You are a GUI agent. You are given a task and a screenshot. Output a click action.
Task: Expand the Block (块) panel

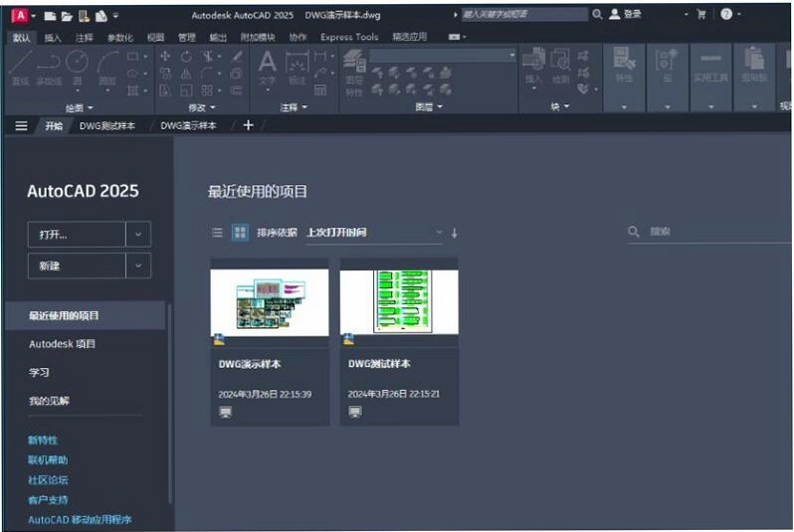tap(560, 106)
